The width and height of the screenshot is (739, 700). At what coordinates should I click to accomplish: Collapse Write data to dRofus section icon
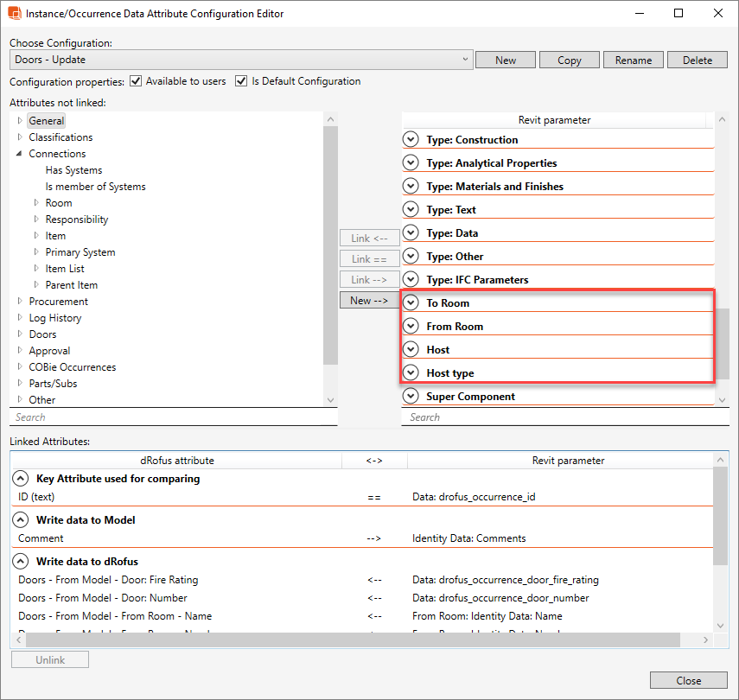[20, 562]
